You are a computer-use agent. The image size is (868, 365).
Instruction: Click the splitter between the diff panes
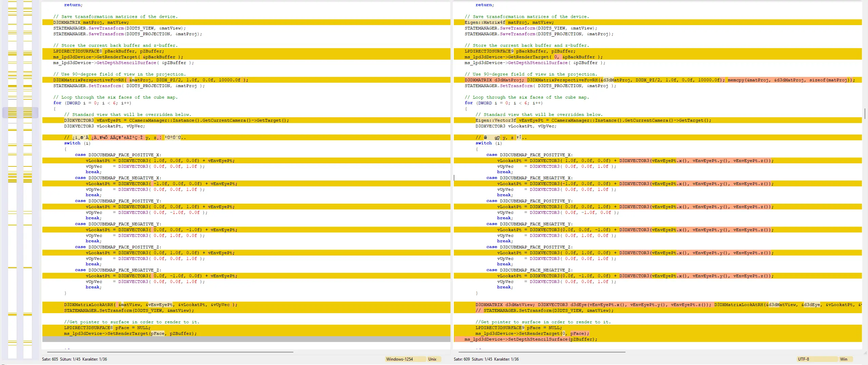coord(452,176)
